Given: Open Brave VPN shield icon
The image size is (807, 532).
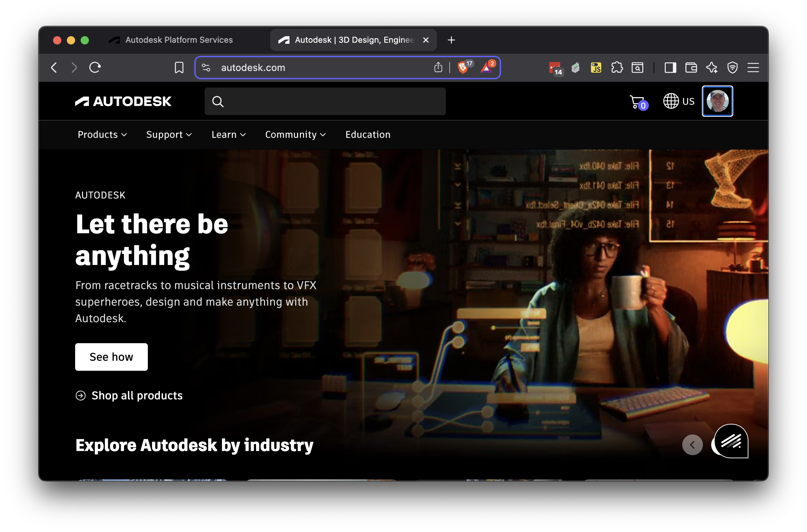Looking at the screenshot, I should point(733,68).
